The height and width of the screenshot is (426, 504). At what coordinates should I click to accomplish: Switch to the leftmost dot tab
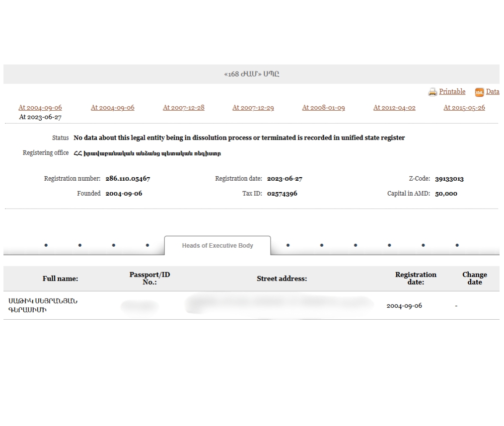tap(46, 245)
